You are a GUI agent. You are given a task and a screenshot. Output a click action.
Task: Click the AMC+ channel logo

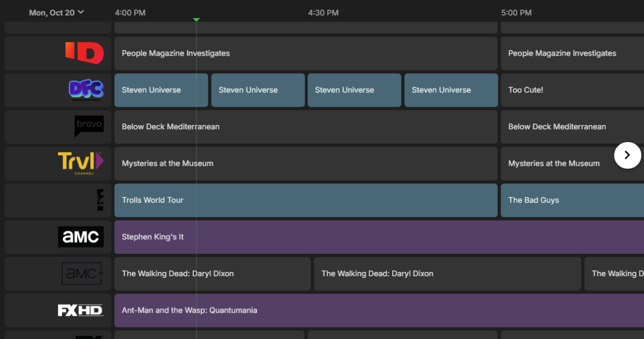[83, 274]
